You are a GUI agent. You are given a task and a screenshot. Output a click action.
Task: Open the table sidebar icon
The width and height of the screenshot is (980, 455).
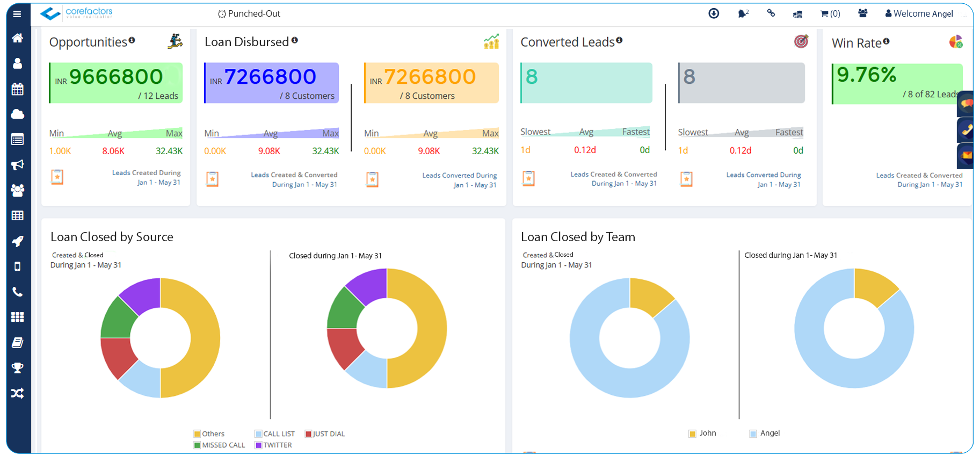[17, 215]
